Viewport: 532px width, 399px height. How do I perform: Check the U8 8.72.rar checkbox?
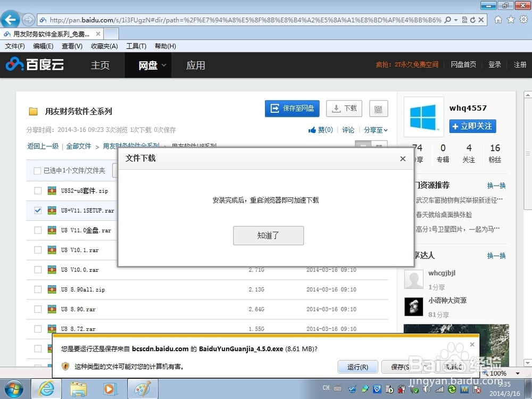pos(38,329)
